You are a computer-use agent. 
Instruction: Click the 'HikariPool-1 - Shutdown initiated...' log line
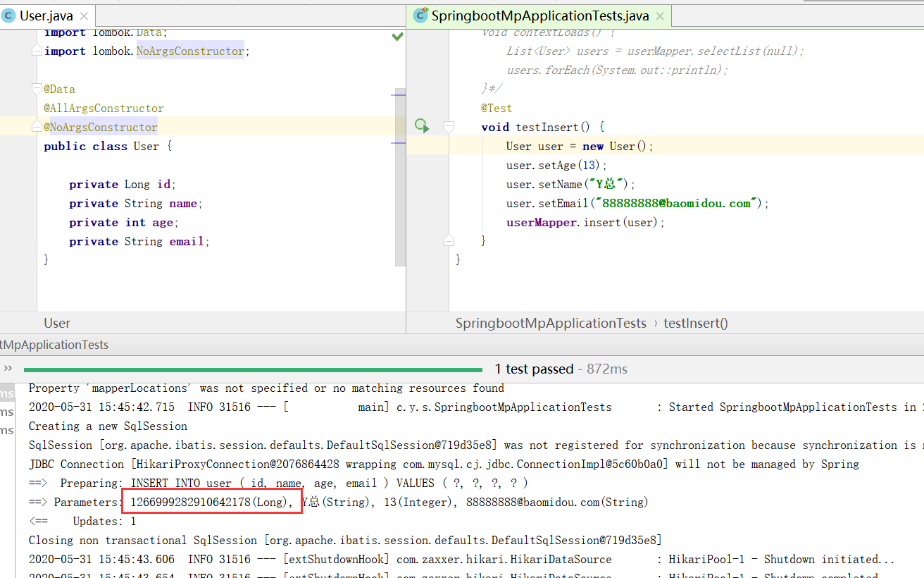(461, 559)
